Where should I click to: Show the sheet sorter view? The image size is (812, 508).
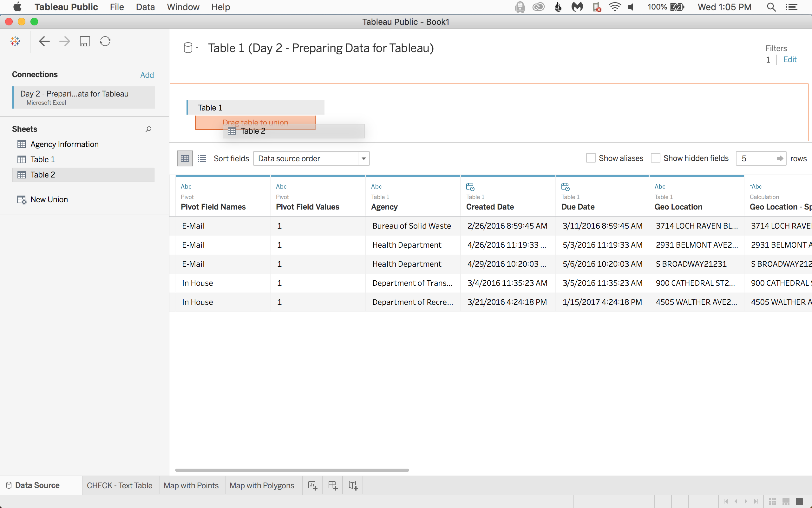tap(773, 501)
